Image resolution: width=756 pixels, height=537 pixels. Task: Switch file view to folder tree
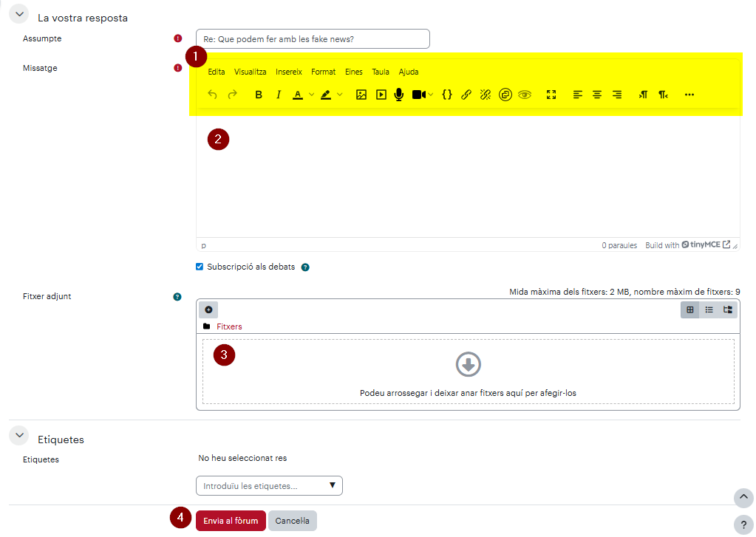pyautogui.click(x=728, y=309)
